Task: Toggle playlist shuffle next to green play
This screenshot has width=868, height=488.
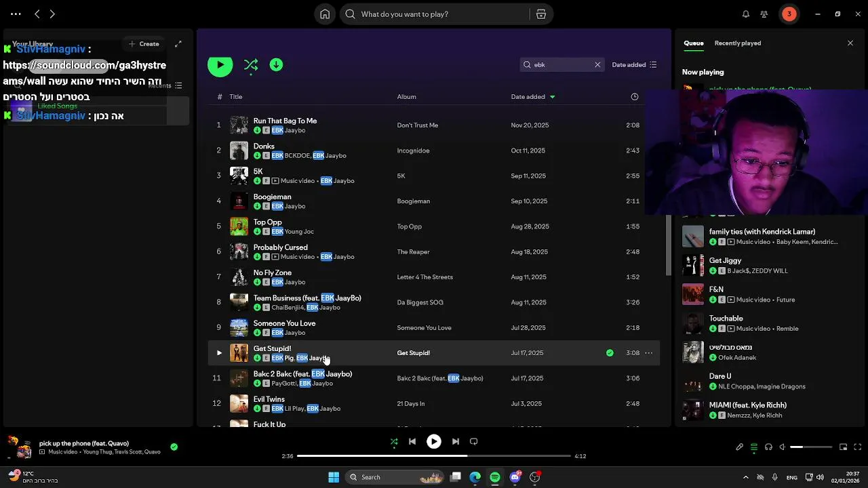Action: [x=251, y=65]
